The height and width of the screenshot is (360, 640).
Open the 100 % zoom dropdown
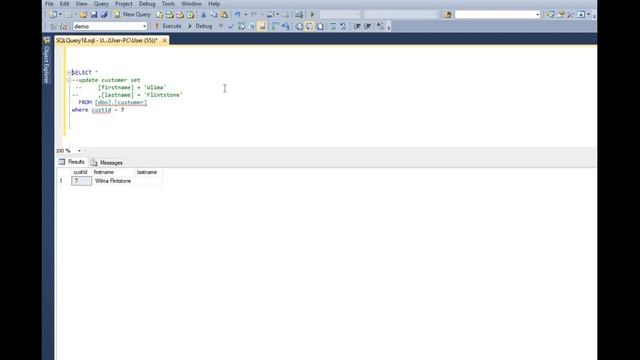click(79, 151)
